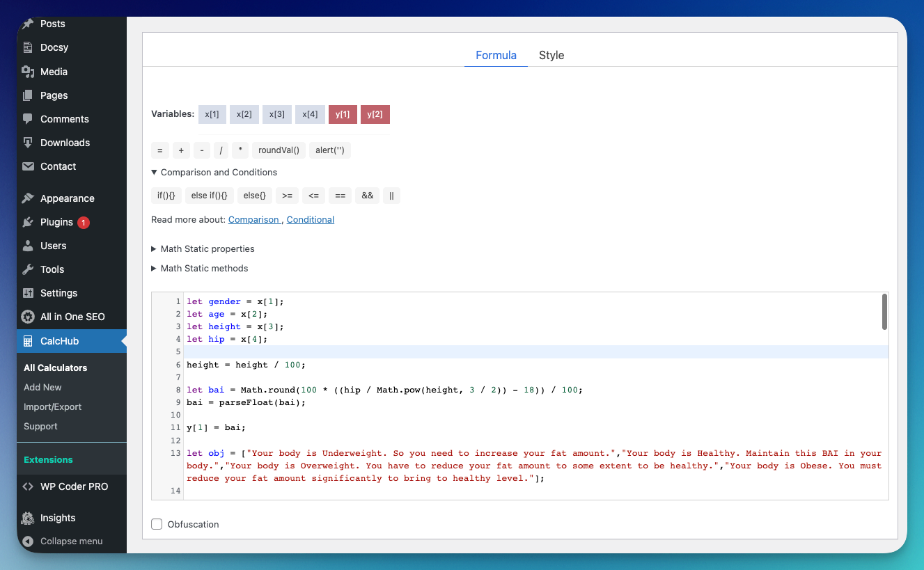Click code line 'bai = parseFloat(bai);'
The image size is (924, 570).
coord(246,402)
